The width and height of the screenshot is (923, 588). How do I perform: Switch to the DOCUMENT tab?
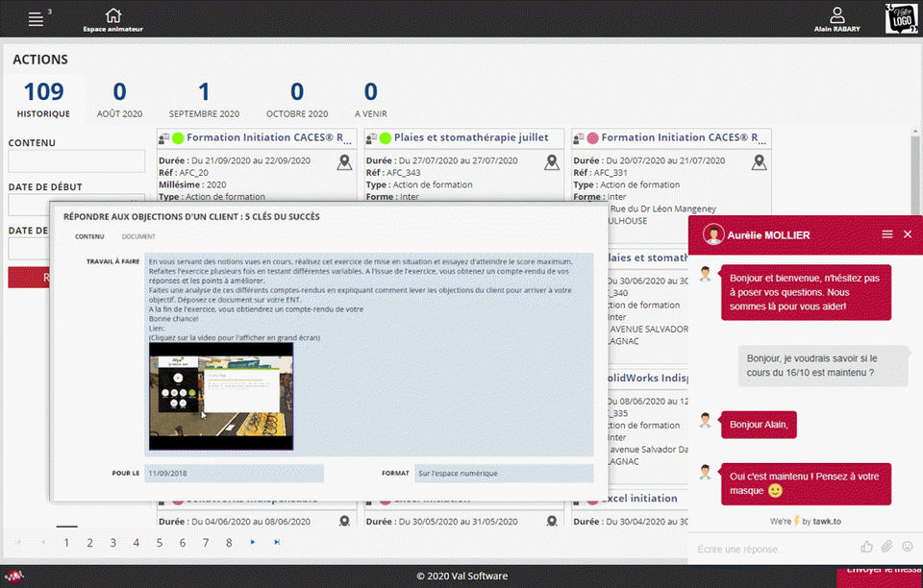click(x=138, y=236)
